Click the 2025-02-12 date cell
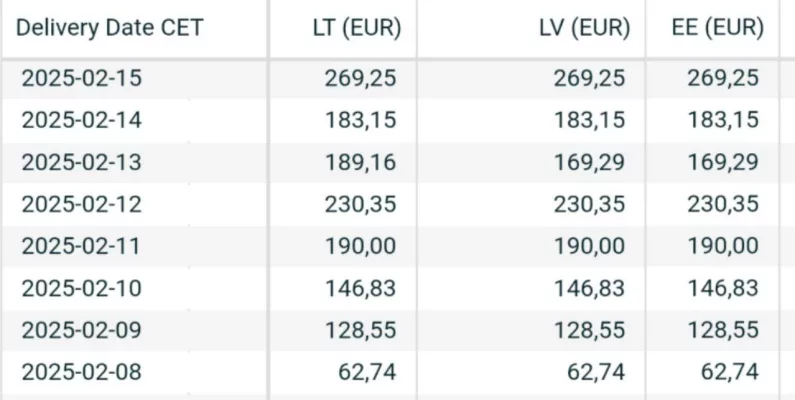 click(x=81, y=205)
